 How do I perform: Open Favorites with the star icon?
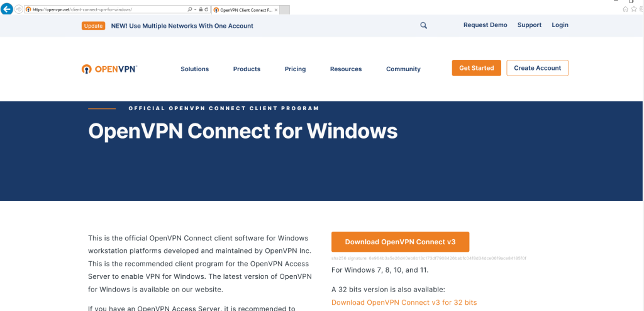(x=634, y=9)
